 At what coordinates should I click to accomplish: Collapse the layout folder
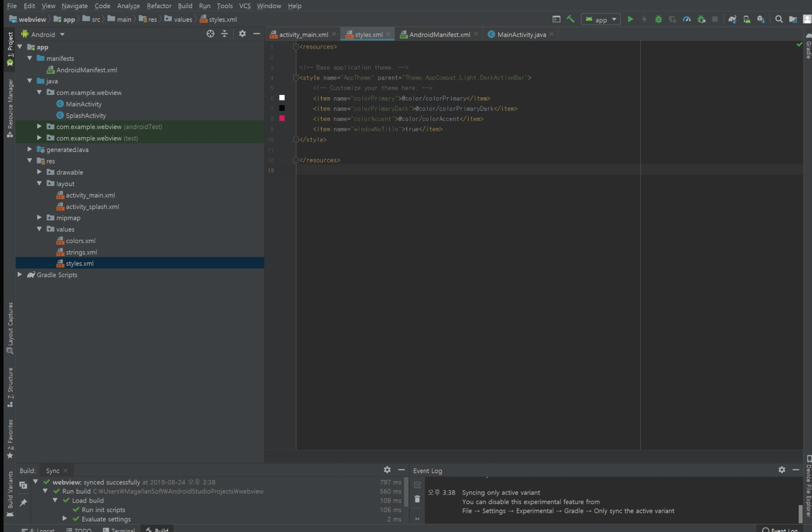click(x=39, y=183)
